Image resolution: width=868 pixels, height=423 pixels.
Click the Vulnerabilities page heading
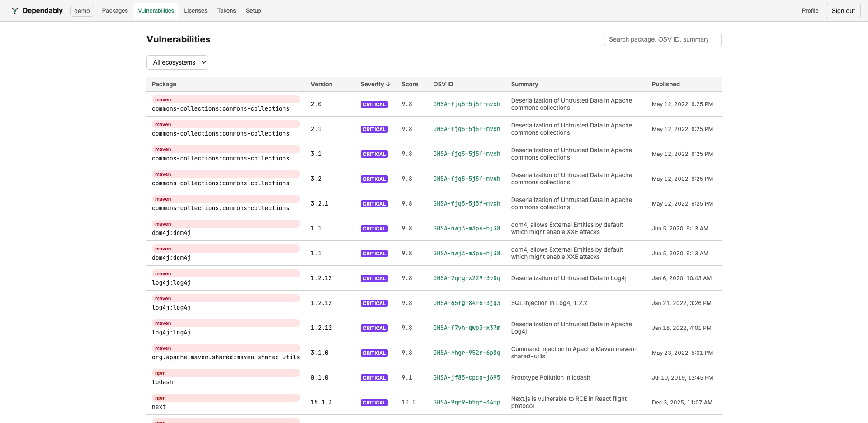[x=178, y=39]
